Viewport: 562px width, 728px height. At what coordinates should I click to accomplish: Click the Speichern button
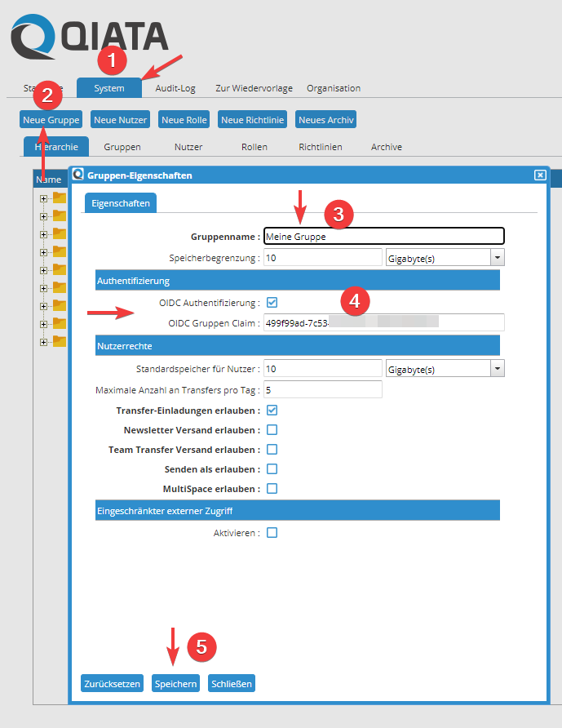coord(176,683)
